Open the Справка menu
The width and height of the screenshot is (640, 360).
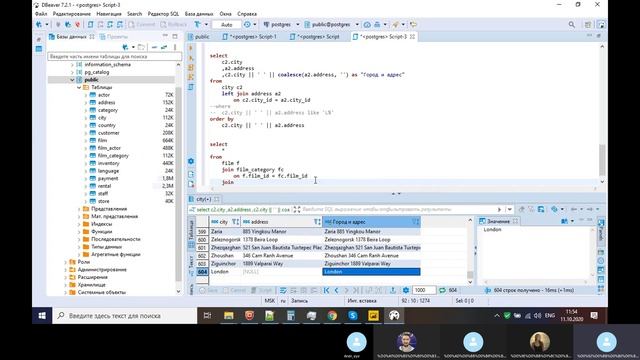[247, 14]
